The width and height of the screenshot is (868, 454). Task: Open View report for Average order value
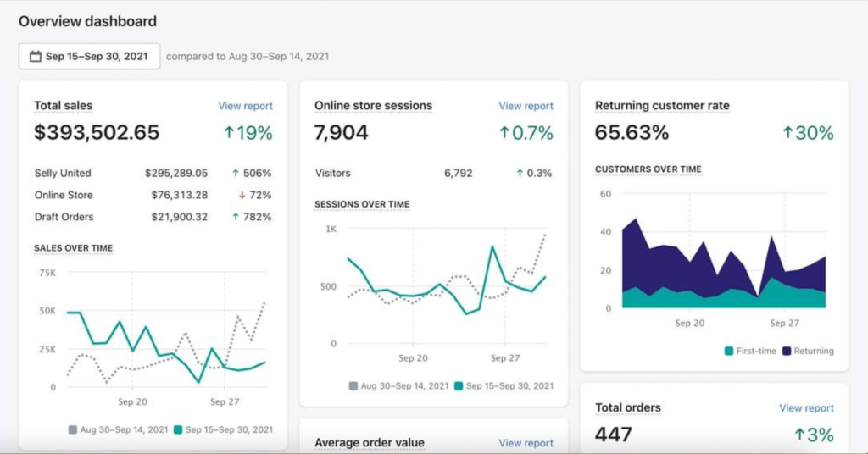pyautogui.click(x=526, y=443)
